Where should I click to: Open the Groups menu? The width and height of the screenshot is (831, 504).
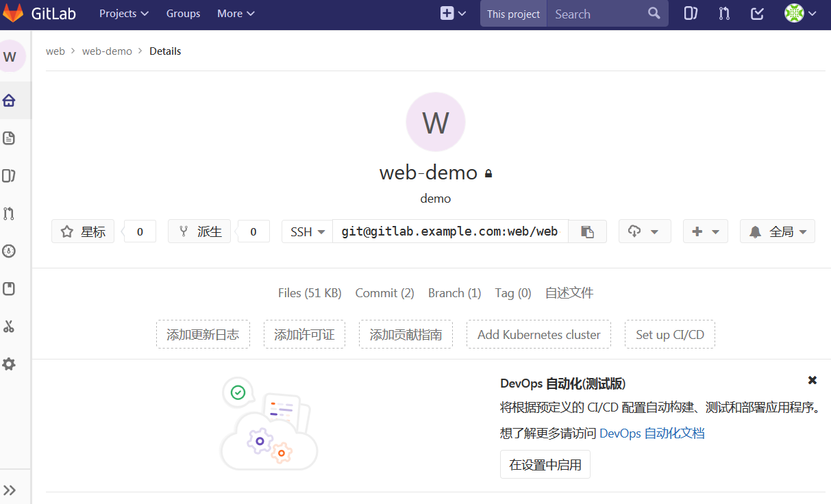pos(182,13)
